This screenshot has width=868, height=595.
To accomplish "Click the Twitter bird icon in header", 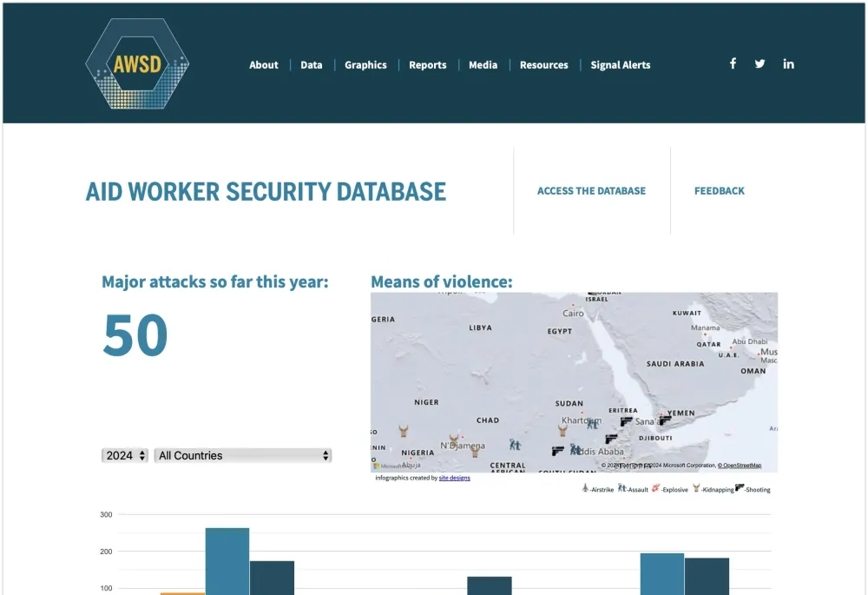I will (x=760, y=63).
